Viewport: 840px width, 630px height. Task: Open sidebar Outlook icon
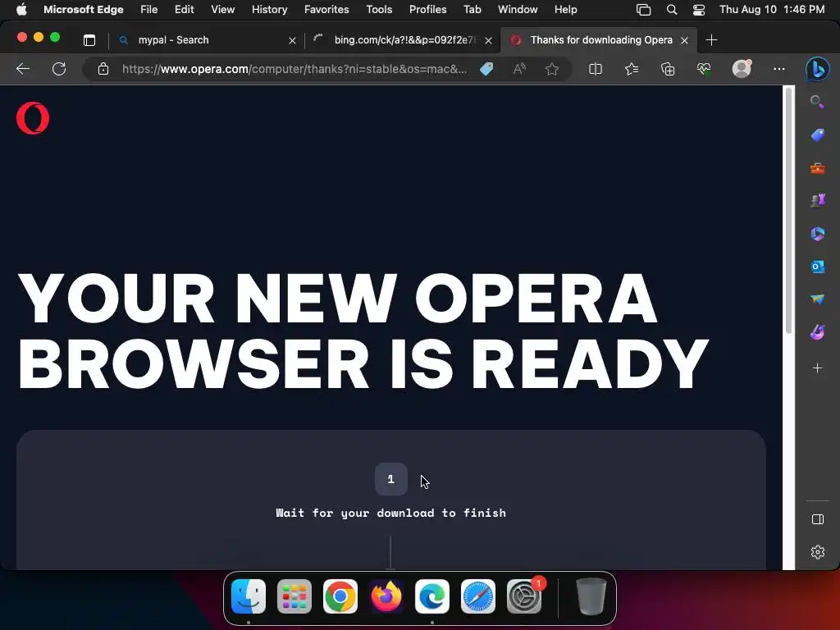click(x=818, y=267)
